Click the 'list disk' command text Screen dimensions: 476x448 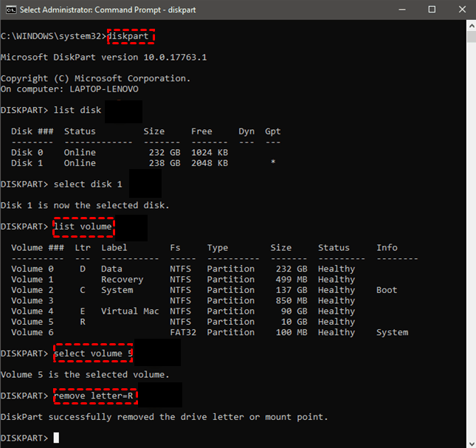[77, 110]
